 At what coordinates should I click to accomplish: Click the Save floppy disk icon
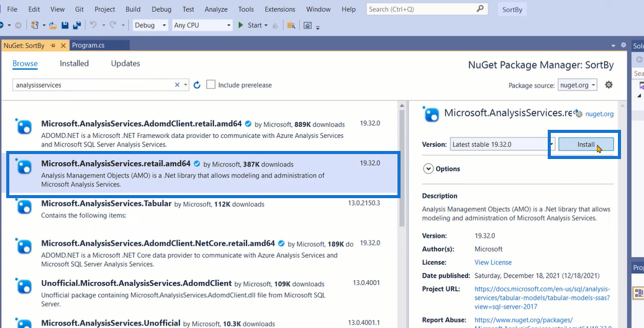tap(65, 25)
